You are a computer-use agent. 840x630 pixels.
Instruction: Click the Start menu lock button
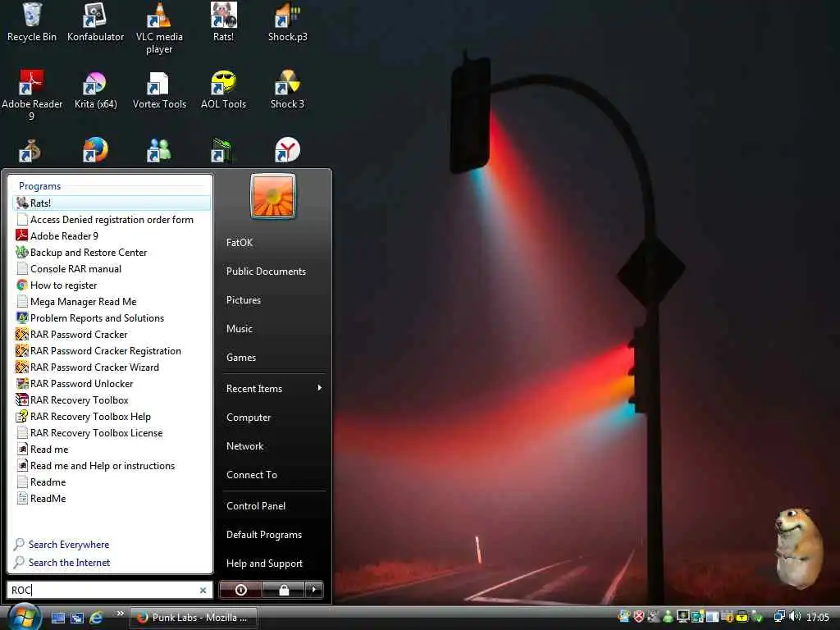click(283, 590)
